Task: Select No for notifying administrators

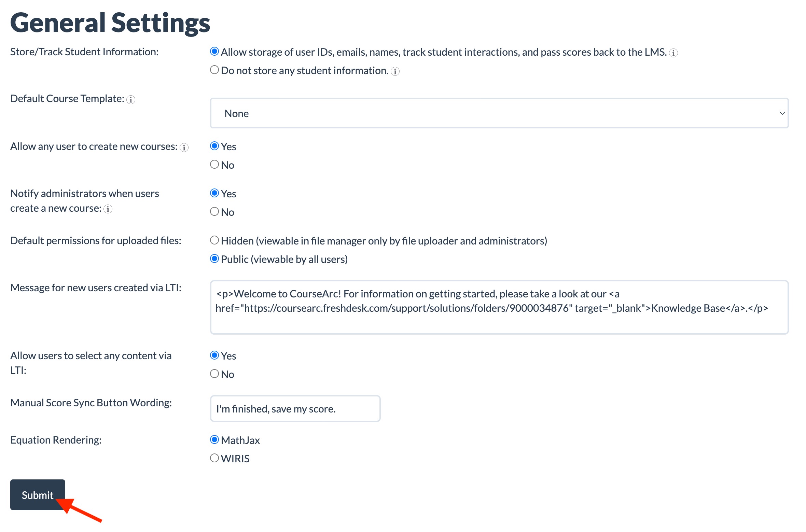Action: click(214, 212)
